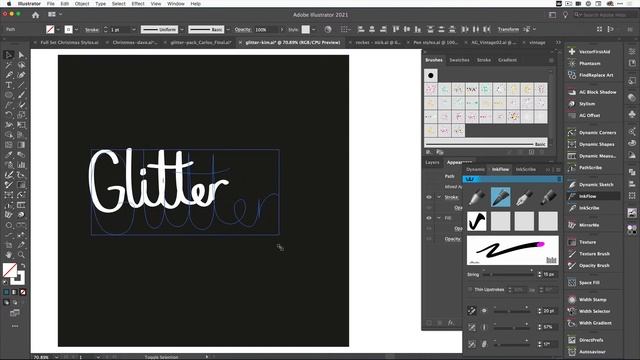Click the fx add effect button

pyautogui.click(x=451, y=322)
